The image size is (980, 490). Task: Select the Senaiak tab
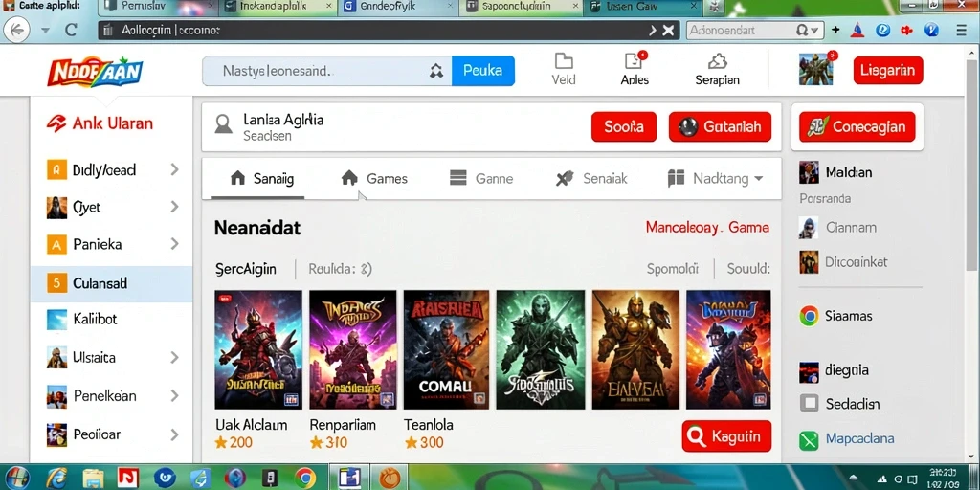(x=590, y=179)
